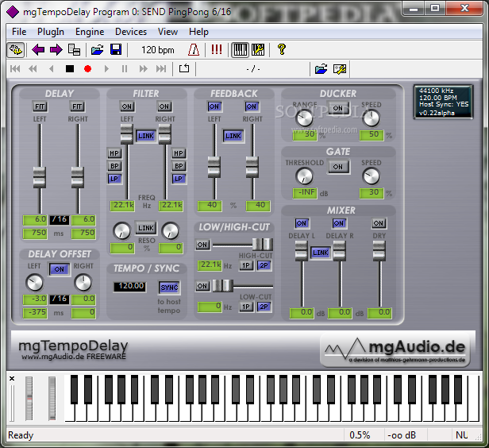This screenshot has width=489, height=448.
Task: Toggle Filter left ON button
Action: click(x=127, y=106)
